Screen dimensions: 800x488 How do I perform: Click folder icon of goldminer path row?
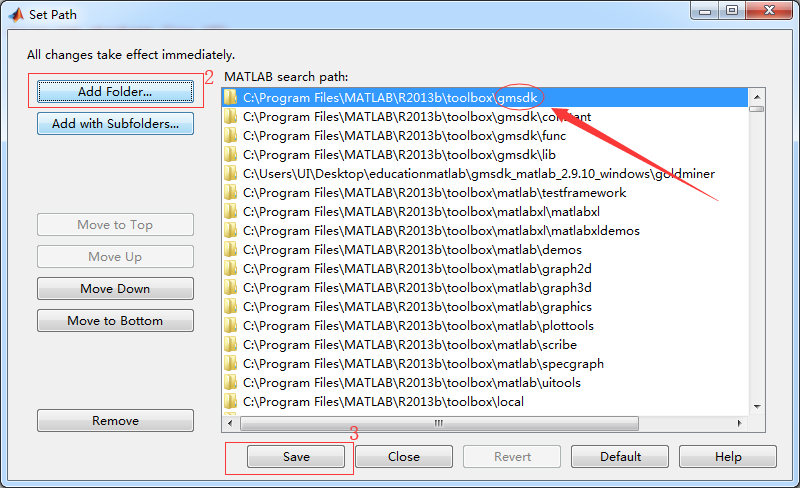[x=231, y=174]
